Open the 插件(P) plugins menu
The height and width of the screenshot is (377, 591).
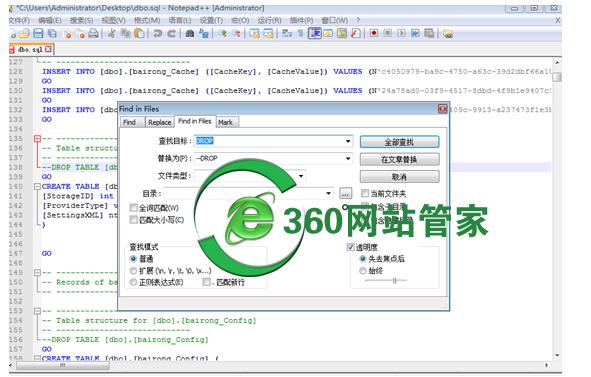point(302,20)
